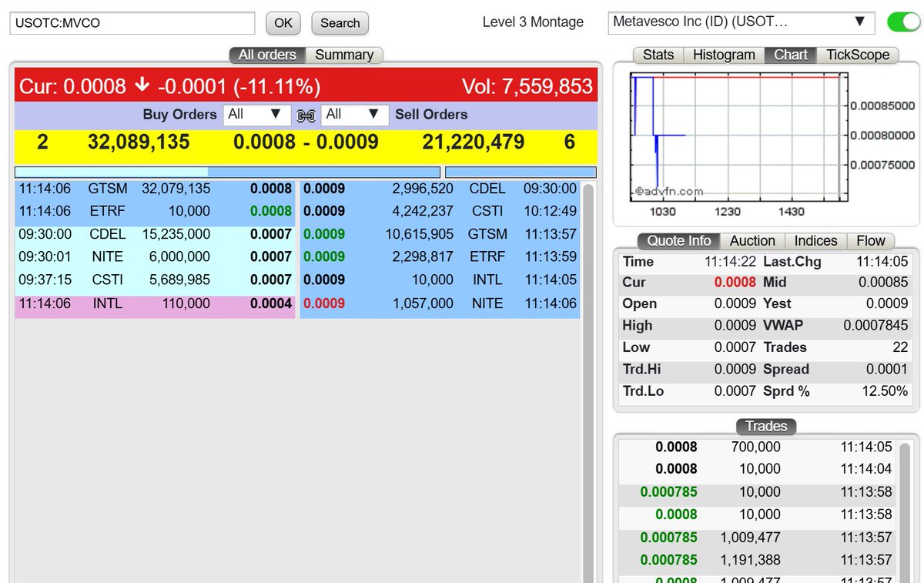The height and width of the screenshot is (583, 924).
Task: Switch to the Summary tab
Action: [344, 55]
